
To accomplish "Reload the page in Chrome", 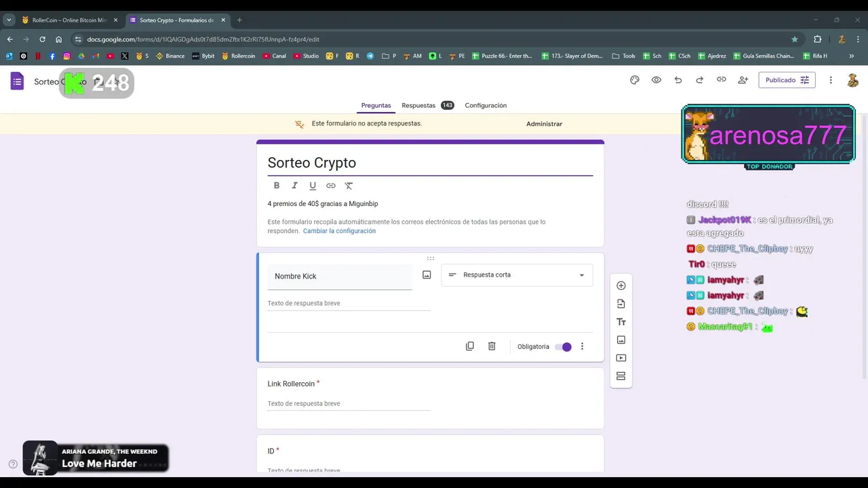I will pos(42,39).
